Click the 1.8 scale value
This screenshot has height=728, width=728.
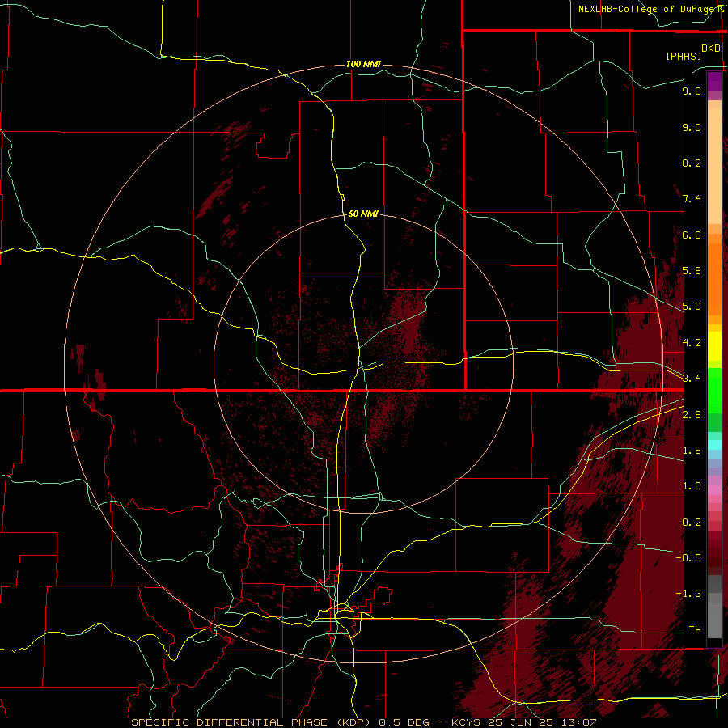tap(692, 451)
